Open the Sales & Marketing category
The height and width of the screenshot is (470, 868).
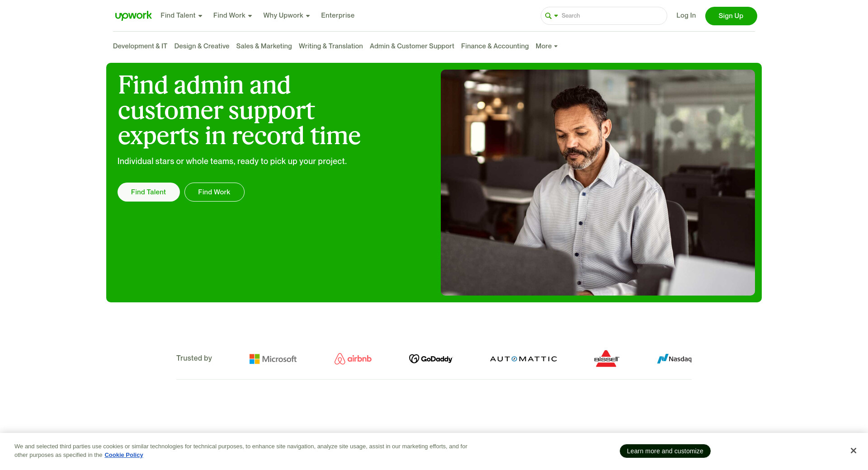coord(264,46)
